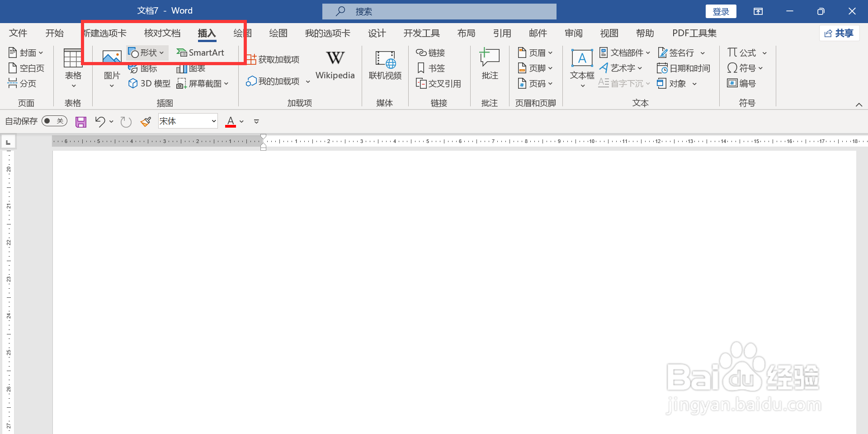Image resolution: width=868 pixels, height=434 pixels.
Task: Add a new comment (批注)
Action: point(490,64)
